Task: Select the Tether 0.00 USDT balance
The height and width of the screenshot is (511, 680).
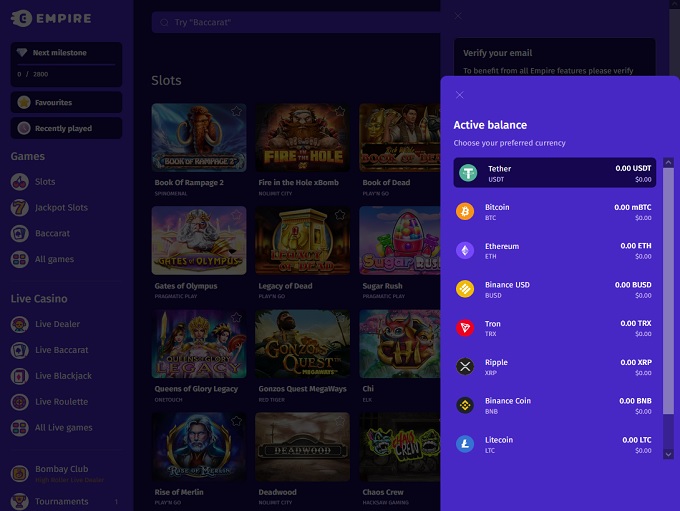Action: (x=555, y=173)
